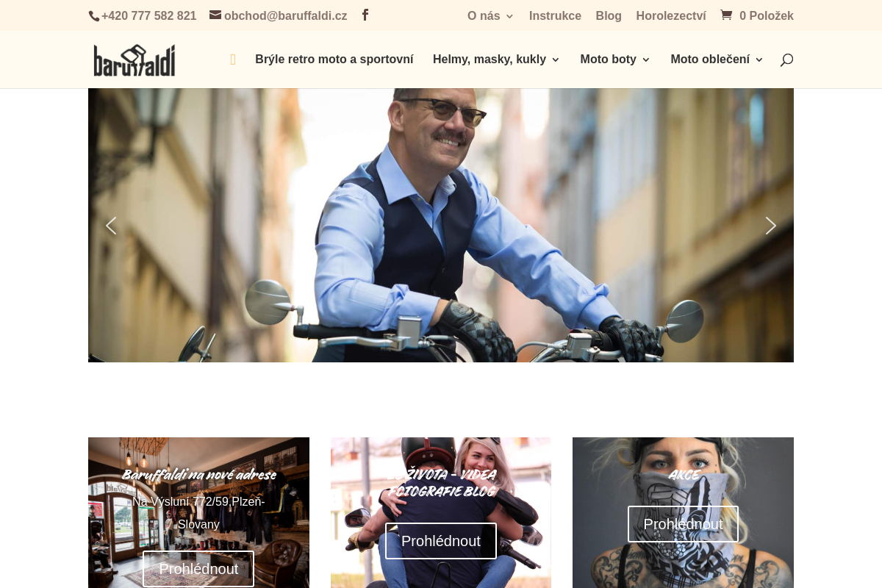Click the envelope email icon
Screen dimensions: 882x588
pyautogui.click(x=215, y=15)
